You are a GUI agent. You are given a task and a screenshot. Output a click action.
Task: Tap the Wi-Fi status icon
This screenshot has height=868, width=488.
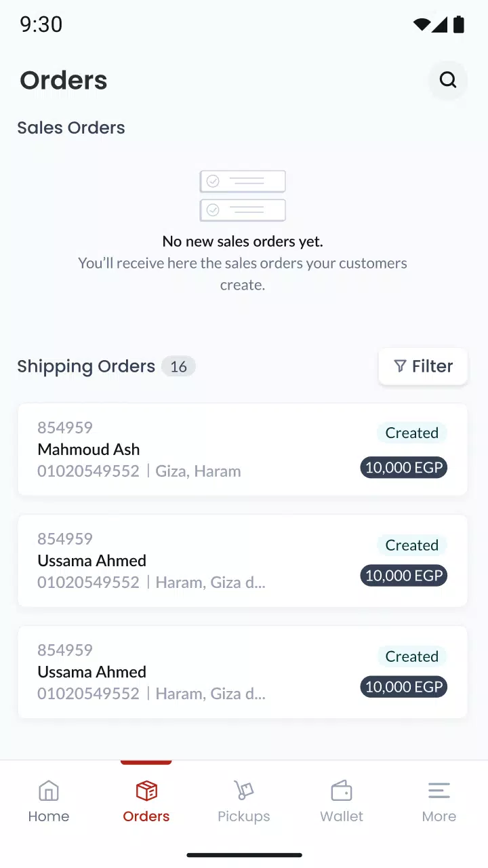click(x=422, y=25)
